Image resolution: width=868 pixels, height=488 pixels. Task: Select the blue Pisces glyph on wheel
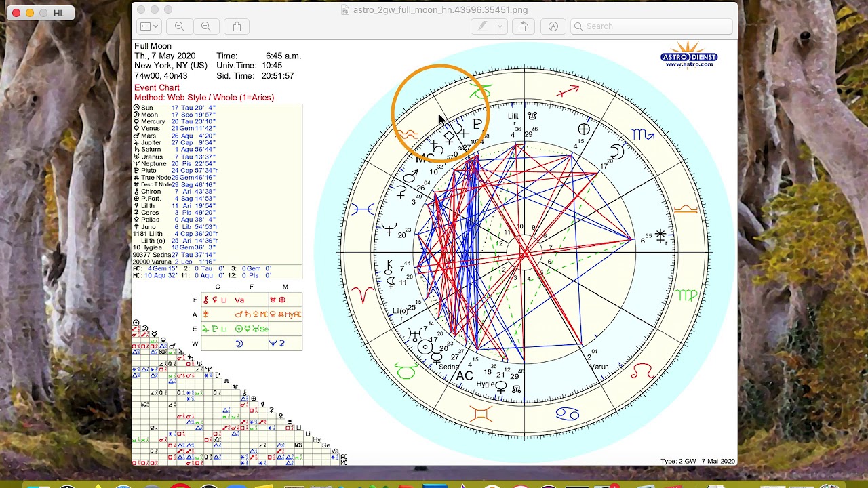[x=363, y=209]
